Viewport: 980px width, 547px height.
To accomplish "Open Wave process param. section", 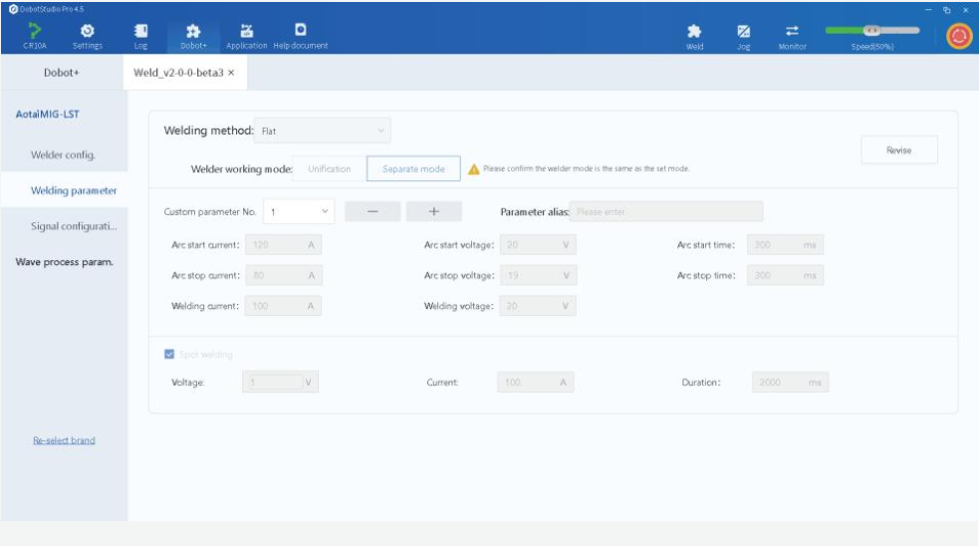I will click(x=65, y=262).
